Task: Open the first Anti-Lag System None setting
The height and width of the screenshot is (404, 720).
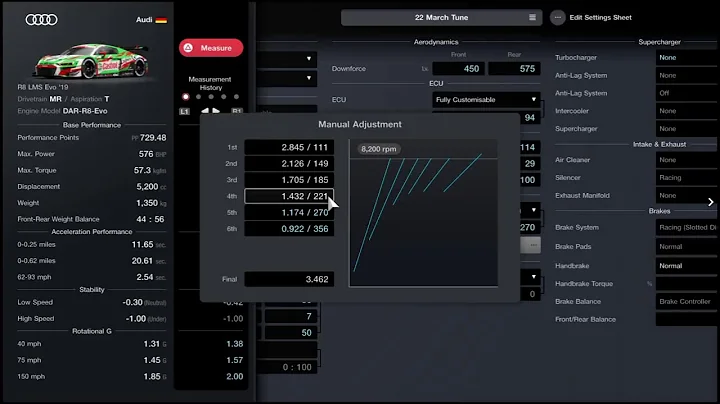Action: point(686,75)
